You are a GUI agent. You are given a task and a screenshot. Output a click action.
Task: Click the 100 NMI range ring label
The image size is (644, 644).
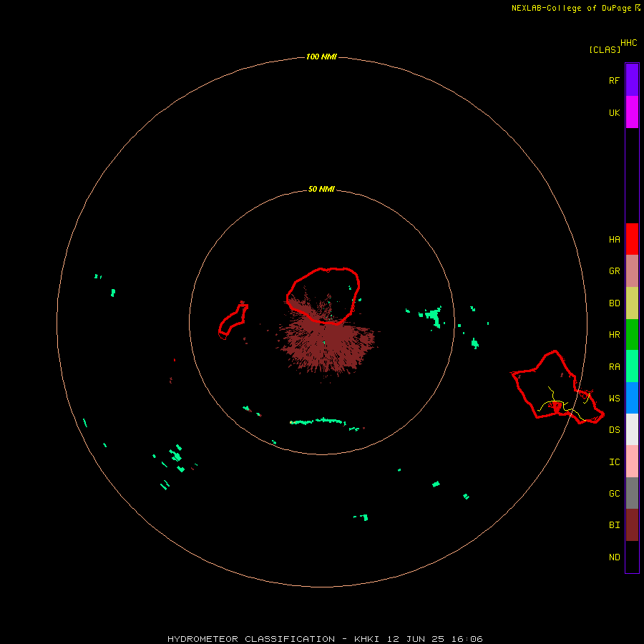[321, 57]
